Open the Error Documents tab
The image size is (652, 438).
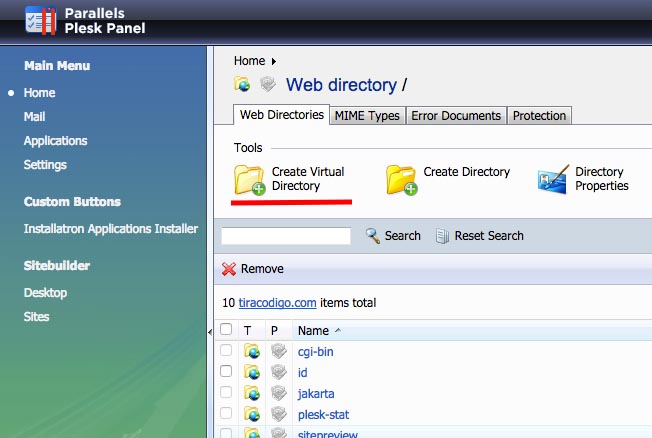pos(456,116)
